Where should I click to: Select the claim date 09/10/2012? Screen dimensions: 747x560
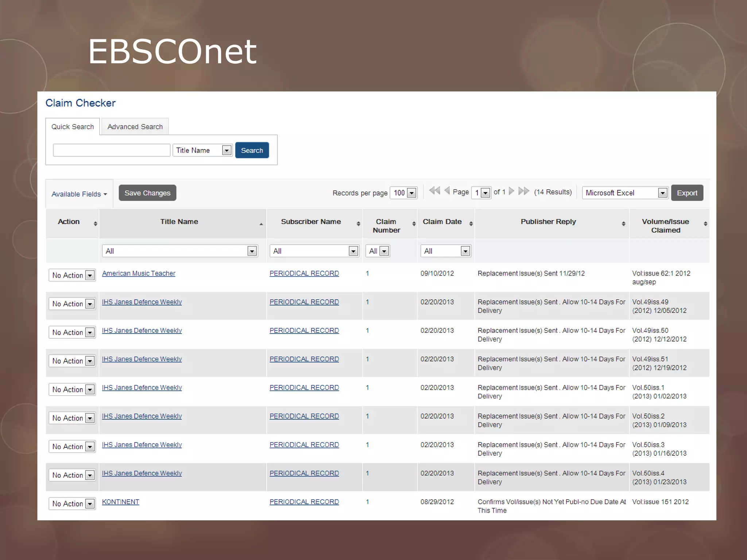point(437,273)
